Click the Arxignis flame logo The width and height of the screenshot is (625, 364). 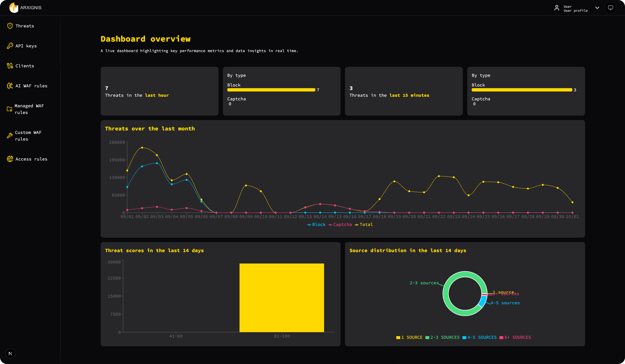coord(14,8)
